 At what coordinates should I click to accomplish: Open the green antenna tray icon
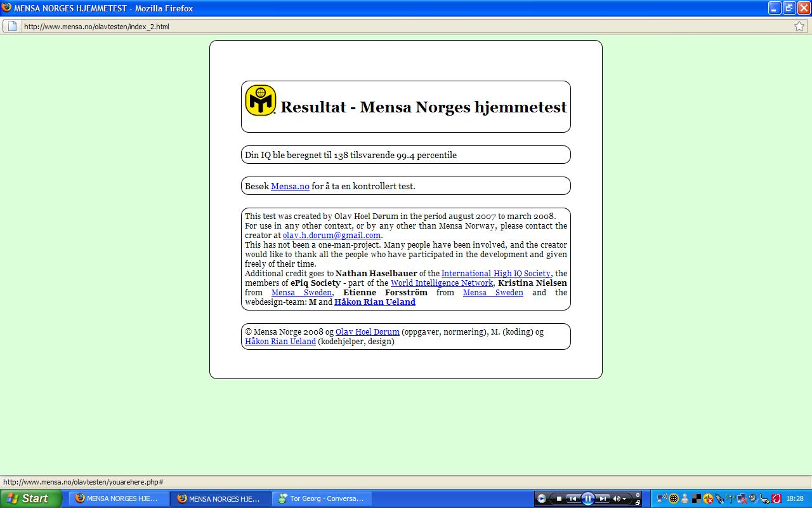coord(730,498)
